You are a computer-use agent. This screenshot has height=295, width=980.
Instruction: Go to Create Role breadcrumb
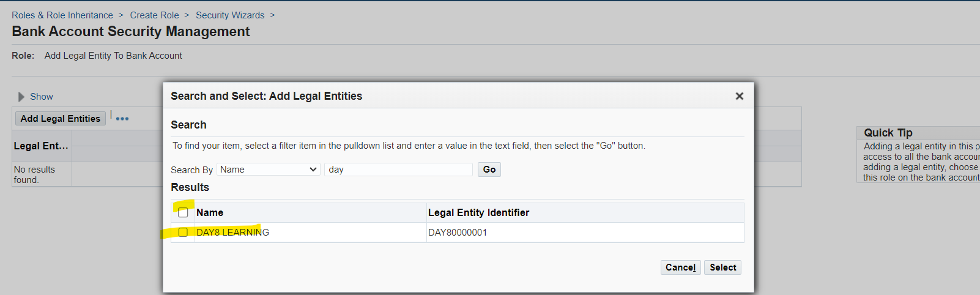(154, 15)
